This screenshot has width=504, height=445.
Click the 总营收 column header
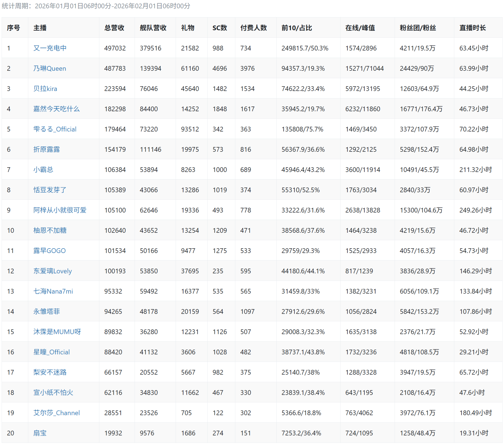point(114,28)
